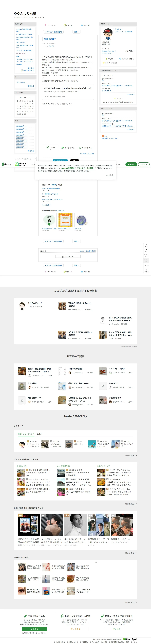Image resolution: width=151 pixels, height=644 pixels.
Task: Open previous article グライダー妻沼滑空場 at top
Action: 53,32
